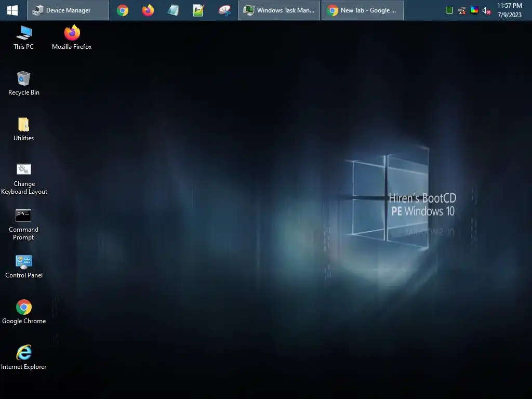Select the Command Prompt desktop icon
Screen dimensions: 532x399
(x=23, y=224)
